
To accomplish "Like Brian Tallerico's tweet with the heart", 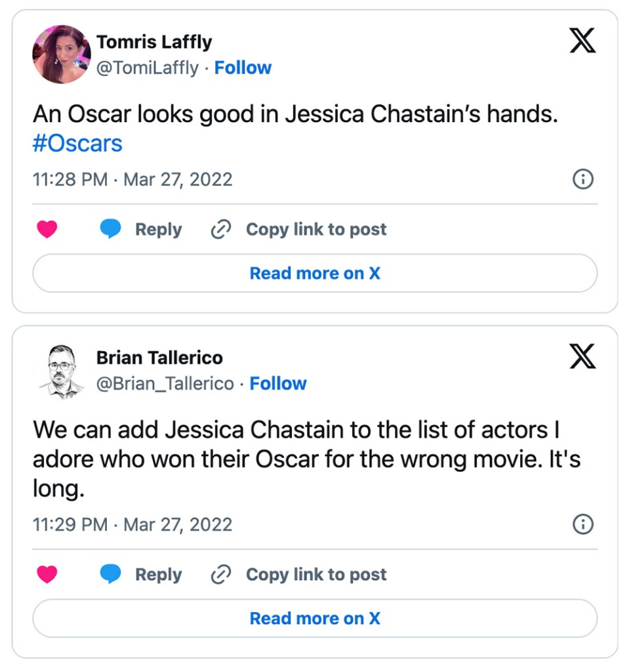I will 47,574.
